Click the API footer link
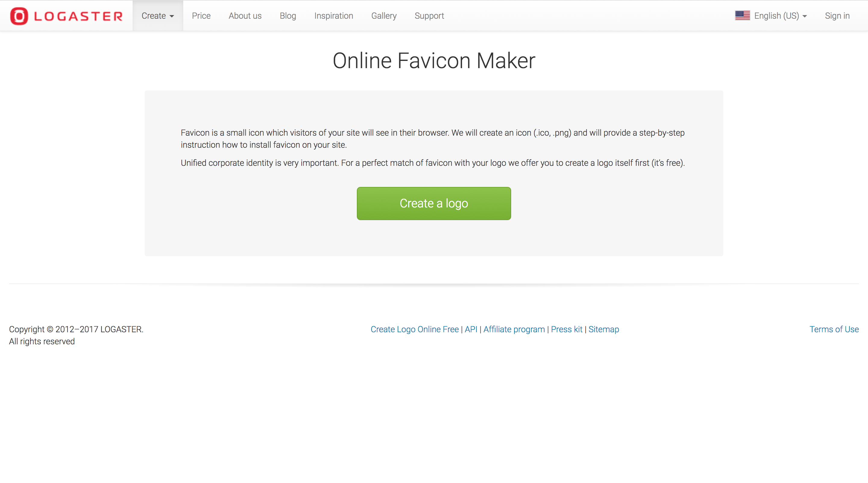This screenshot has width=868, height=483. pyautogui.click(x=471, y=329)
